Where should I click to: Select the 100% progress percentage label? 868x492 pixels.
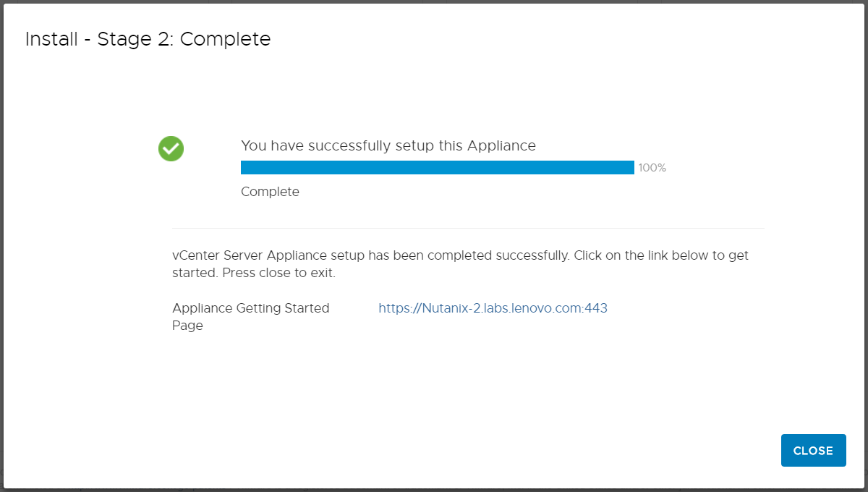tap(652, 168)
